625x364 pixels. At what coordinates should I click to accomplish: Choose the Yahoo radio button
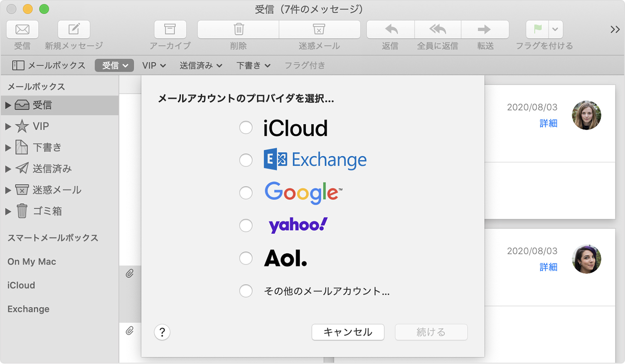(x=246, y=226)
